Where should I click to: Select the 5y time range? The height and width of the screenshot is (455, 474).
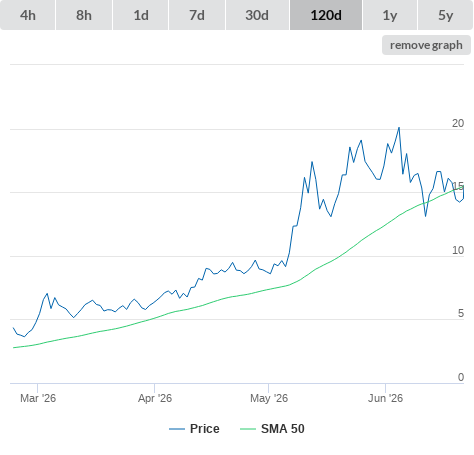click(x=445, y=15)
